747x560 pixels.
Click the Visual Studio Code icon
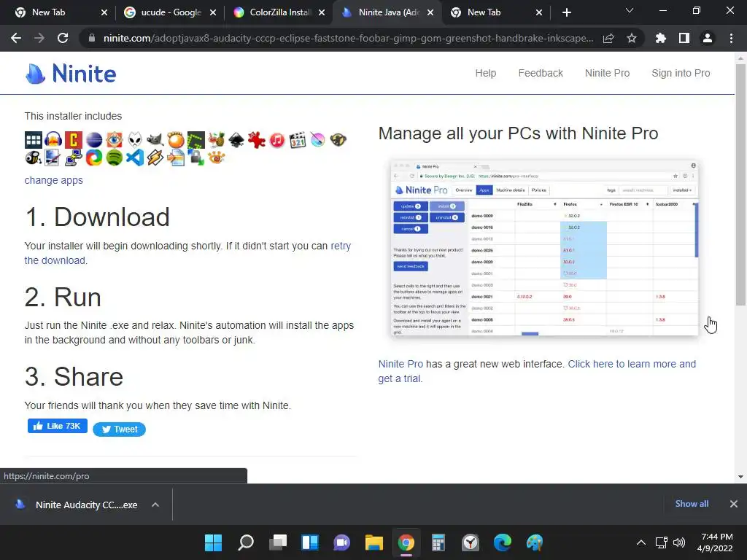tap(135, 157)
